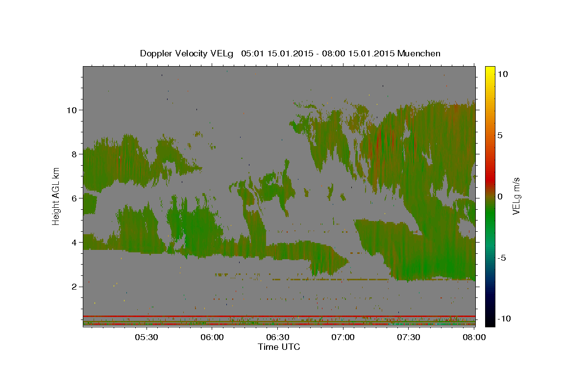This screenshot has width=588, height=392.
Task: Click the height axis label 4
Action: point(74,242)
